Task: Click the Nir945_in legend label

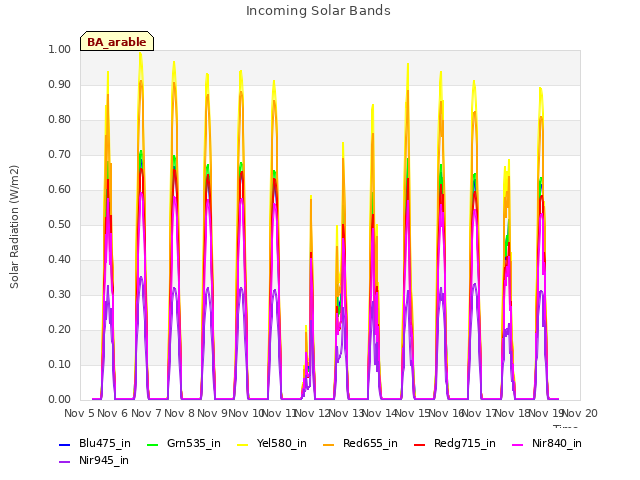Action: [x=104, y=460]
